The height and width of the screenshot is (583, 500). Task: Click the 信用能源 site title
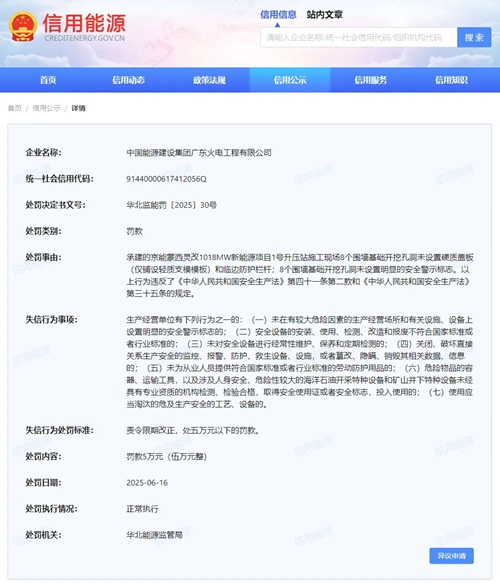(x=84, y=22)
